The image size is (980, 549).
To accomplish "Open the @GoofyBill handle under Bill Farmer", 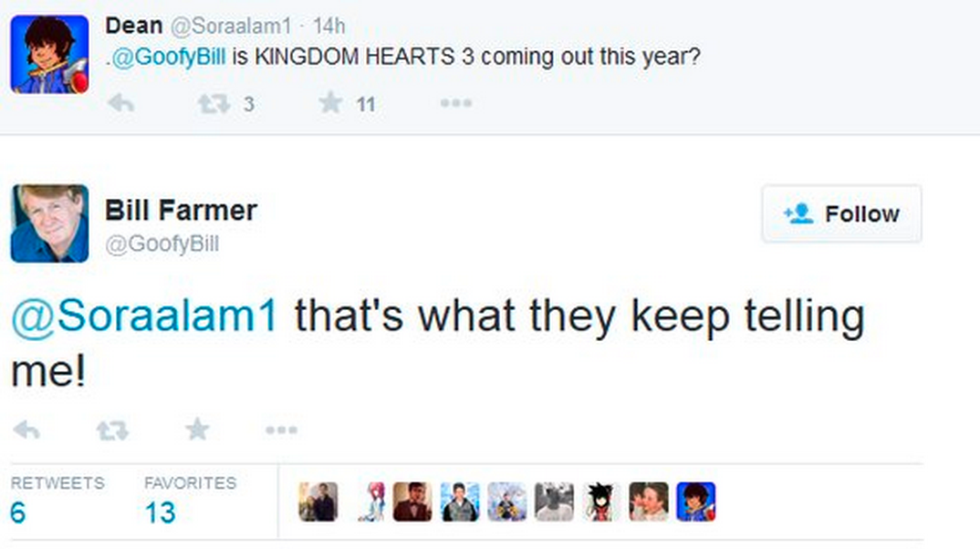I will [162, 244].
